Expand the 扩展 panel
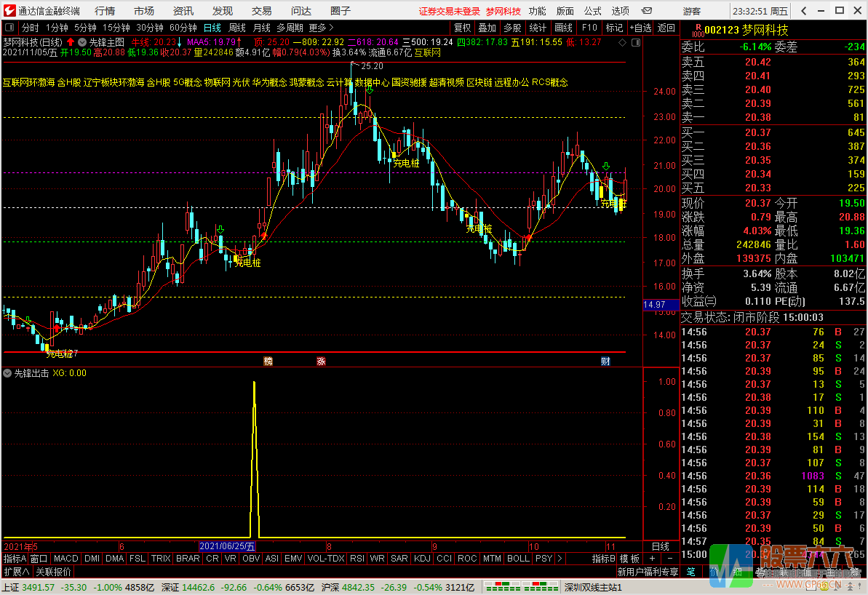Image resolution: width=868 pixels, height=595 pixels. (17, 572)
